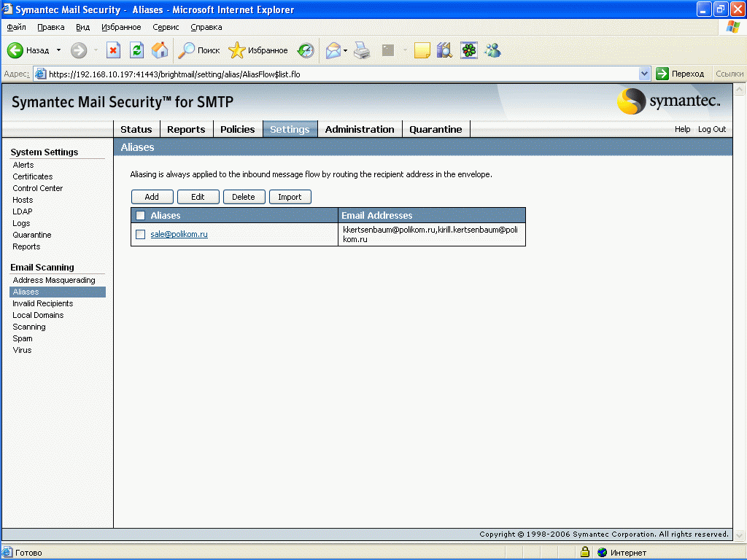Click the Home page icon
747x560 pixels.
tap(160, 50)
